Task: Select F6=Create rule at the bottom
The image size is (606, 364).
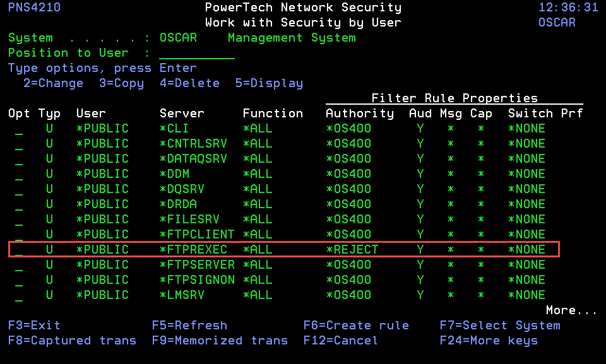Action: pos(356,326)
